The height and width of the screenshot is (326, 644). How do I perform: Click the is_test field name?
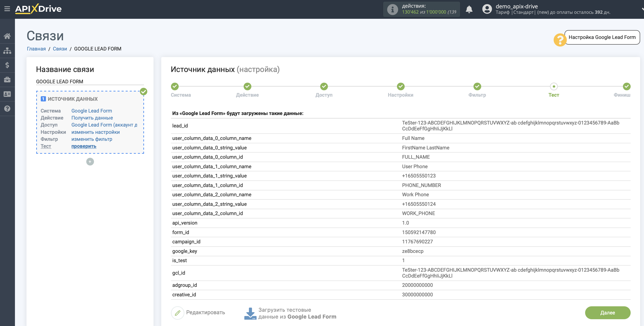[179, 261]
